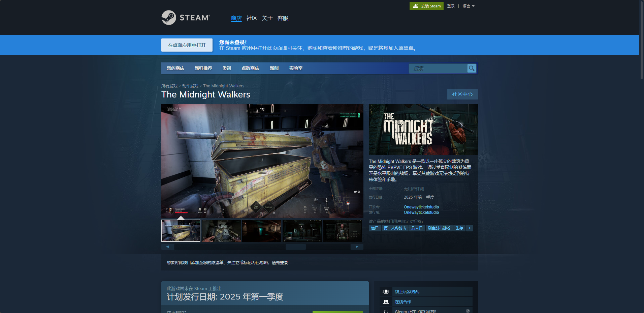Click The Midnight Walkers breadcrumb link
The image size is (644, 313).
click(224, 86)
